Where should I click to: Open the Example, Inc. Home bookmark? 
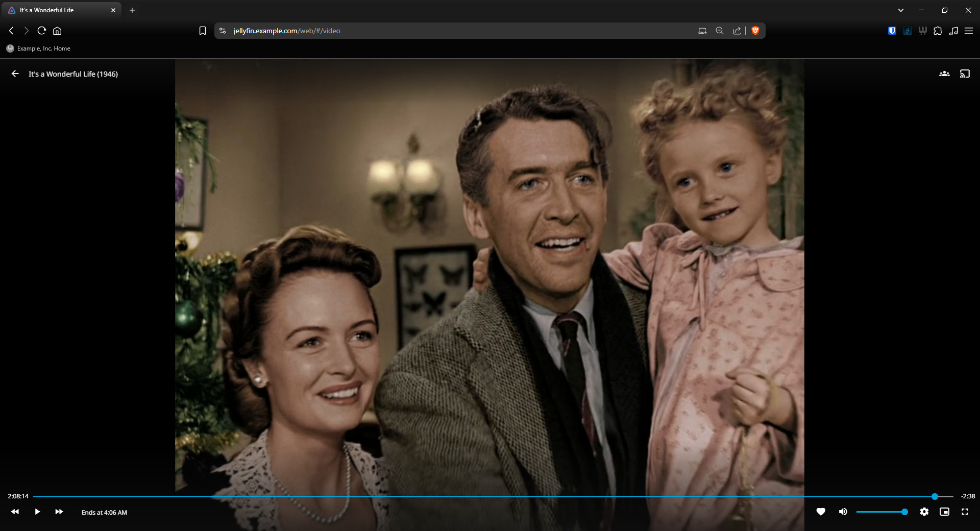39,49
